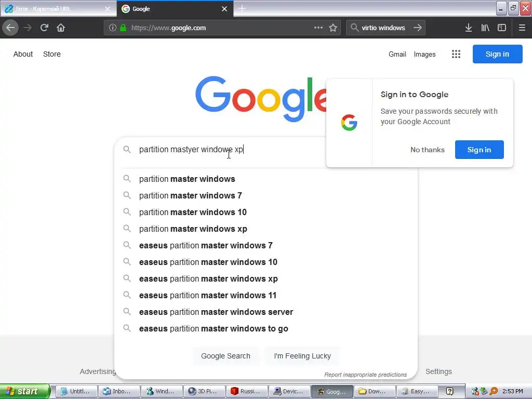Choose 'easeus partition master windows 7' suggestion
This screenshot has width=532, height=399.
[x=266, y=245]
